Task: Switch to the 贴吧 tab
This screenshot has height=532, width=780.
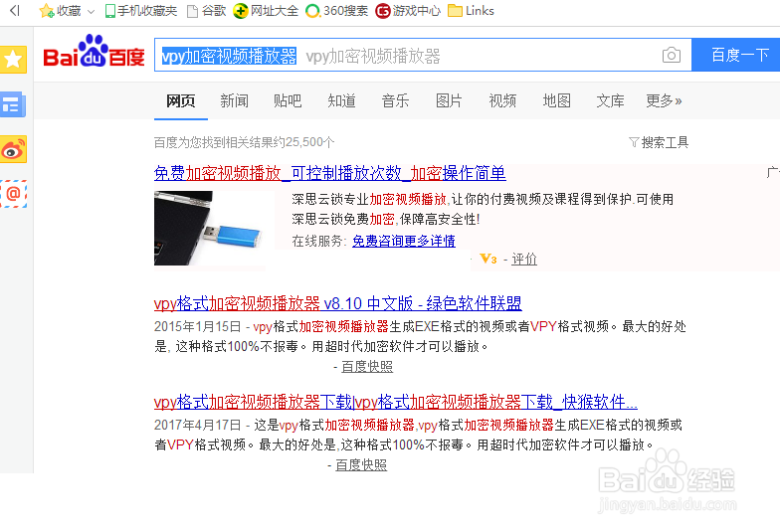Action: coord(289,101)
